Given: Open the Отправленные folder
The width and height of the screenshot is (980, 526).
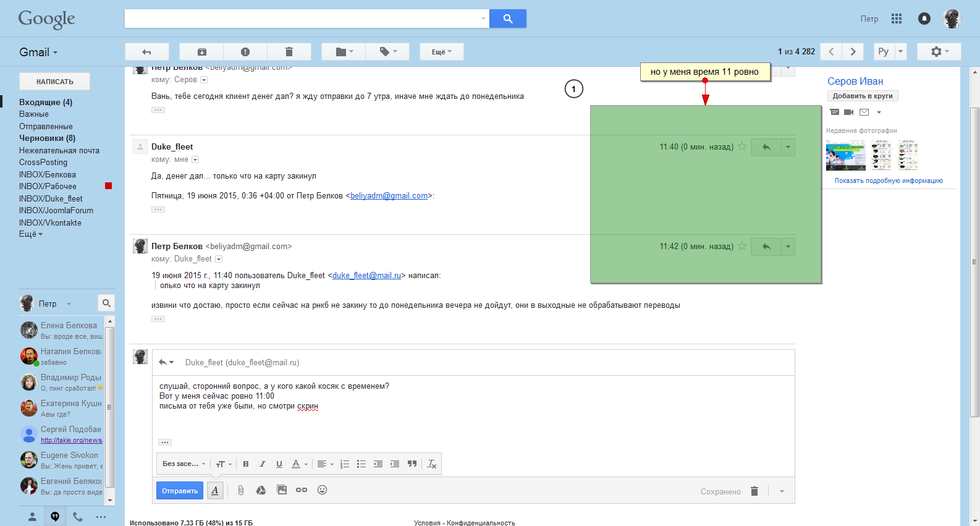Looking at the screenshot, I should click(x=46, y=126).
